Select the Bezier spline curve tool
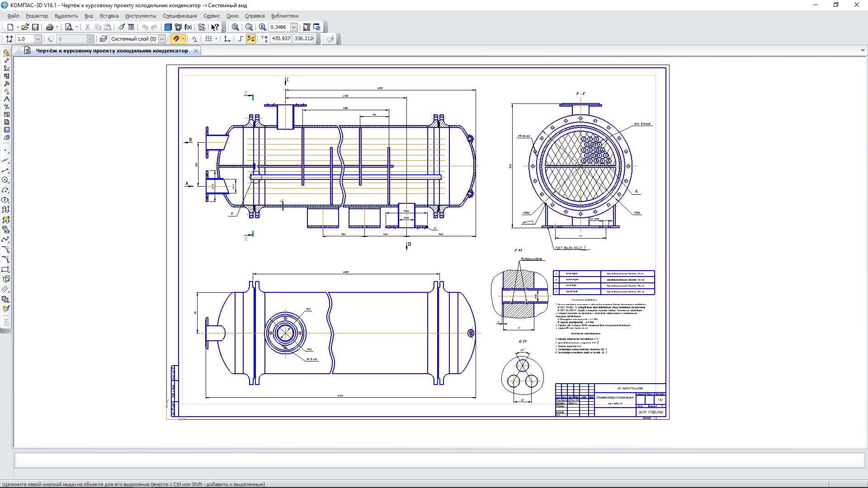Screen dimensions: 868x488 5,239
